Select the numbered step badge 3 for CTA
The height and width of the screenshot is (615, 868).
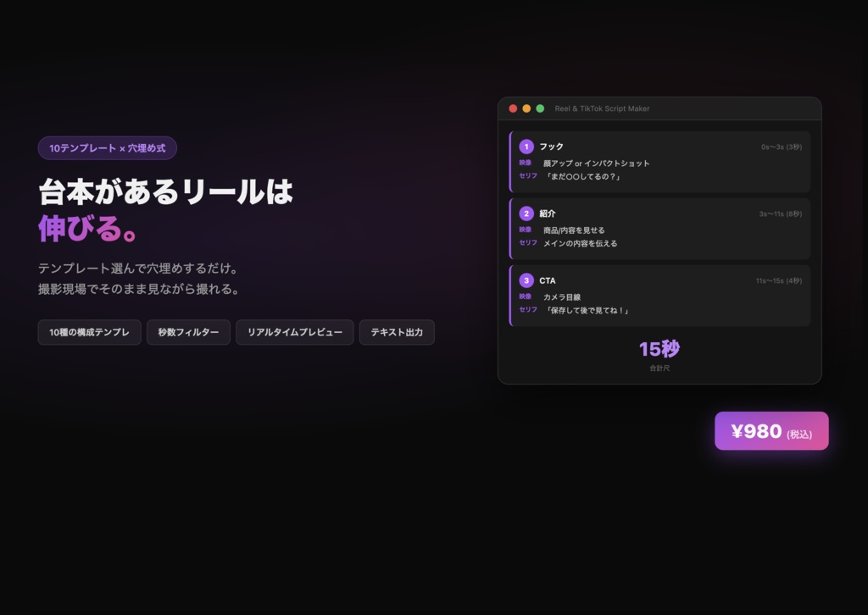coord(528,280)
